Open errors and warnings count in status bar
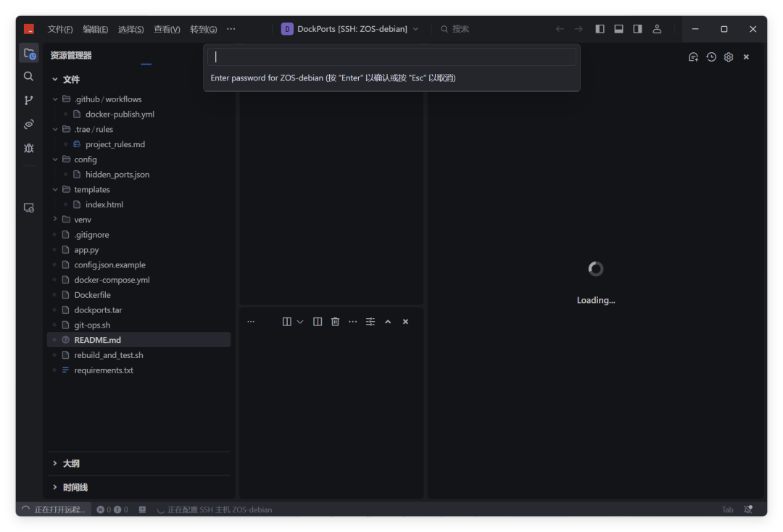The image size is (783, 532). tap(112, 510)
